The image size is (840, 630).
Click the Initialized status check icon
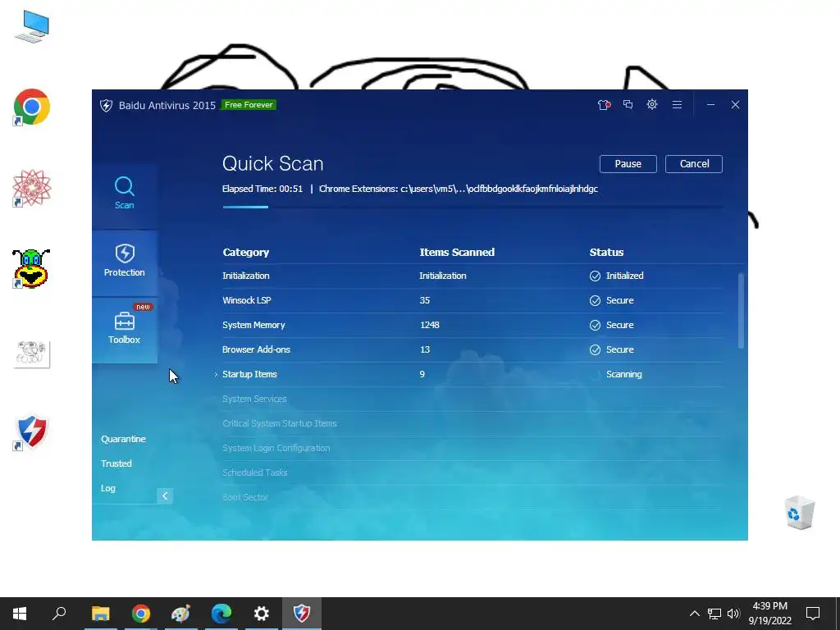click(596, 276)
